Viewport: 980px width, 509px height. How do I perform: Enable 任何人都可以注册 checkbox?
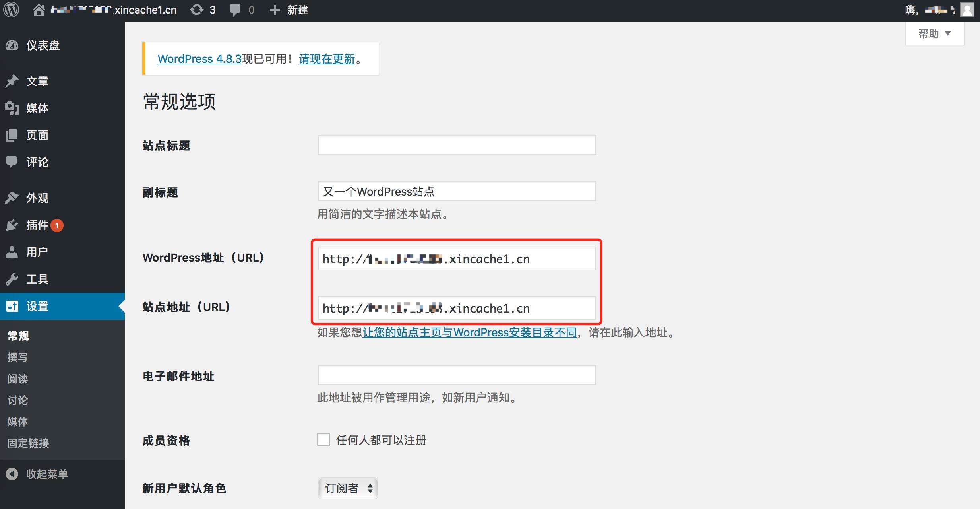pyautogui.click(x=323, y=440)
